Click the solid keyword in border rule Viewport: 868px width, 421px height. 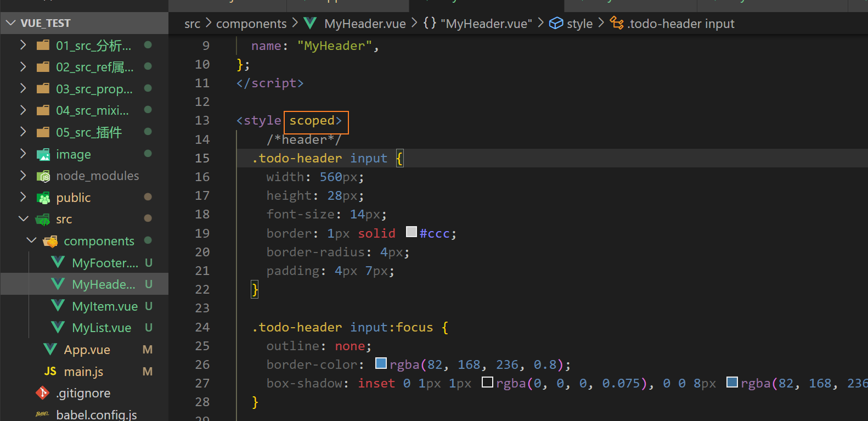click(x=376, y=233)
